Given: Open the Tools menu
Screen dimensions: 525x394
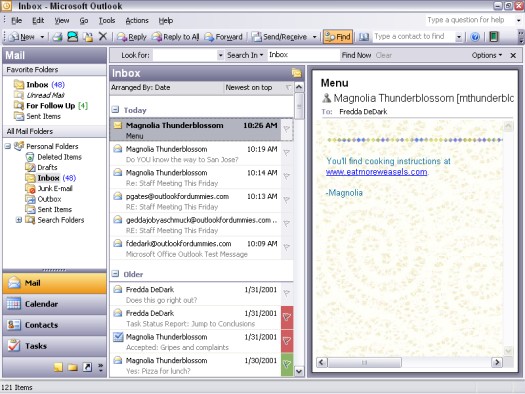Looking at the screenshot, I should [107, 21].
